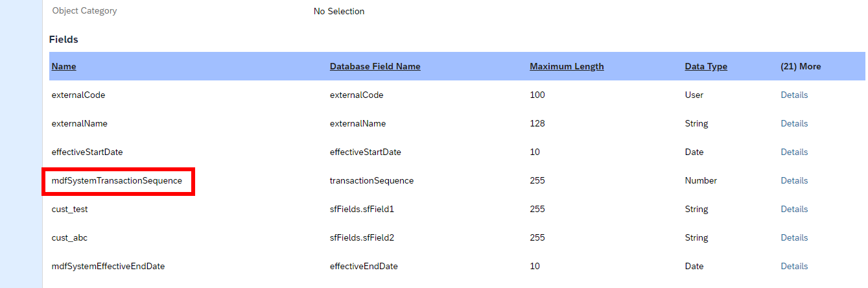
Task: Sort fields by the Name column header
Action: click(64, 66)
